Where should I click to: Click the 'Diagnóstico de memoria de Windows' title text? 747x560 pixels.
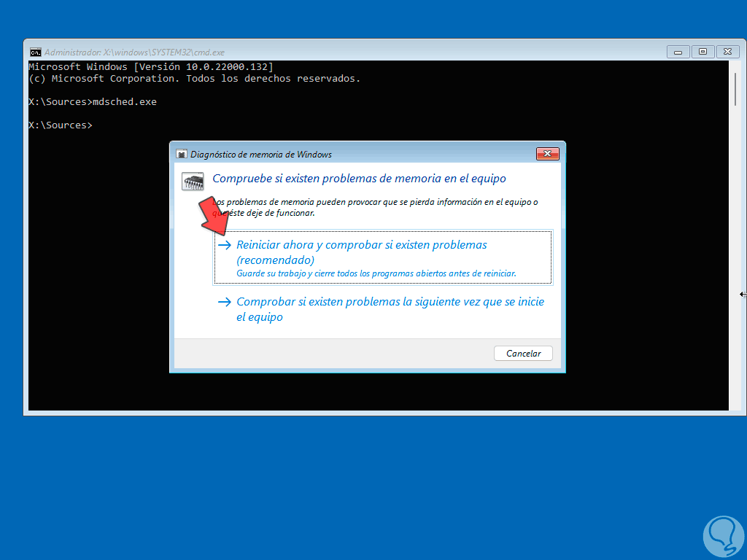point(261,155)
